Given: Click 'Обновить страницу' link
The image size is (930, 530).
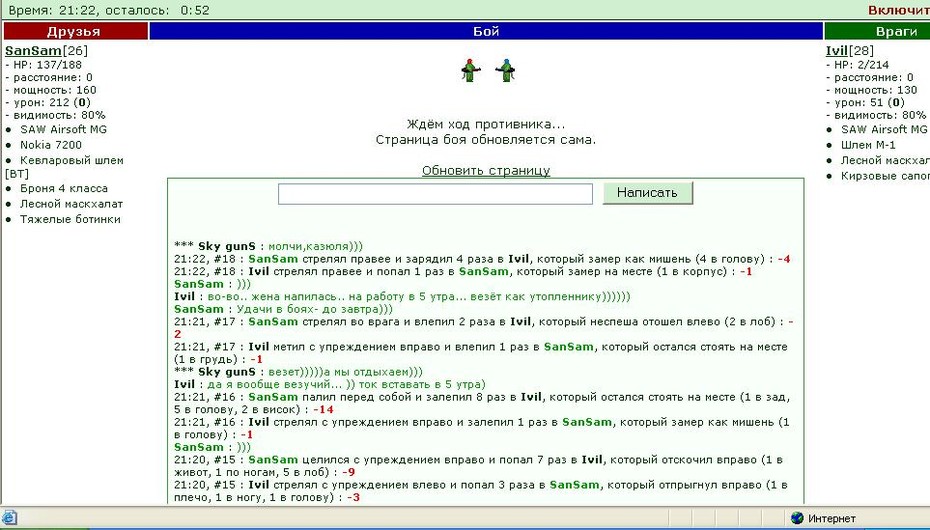Looking at the screenshot, I should tap(486, 171).
